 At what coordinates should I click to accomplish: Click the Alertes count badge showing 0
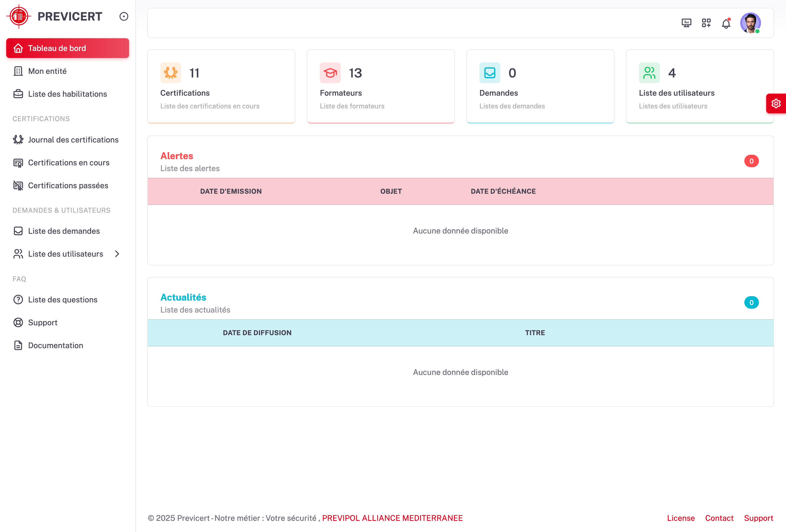coord(751,161)
